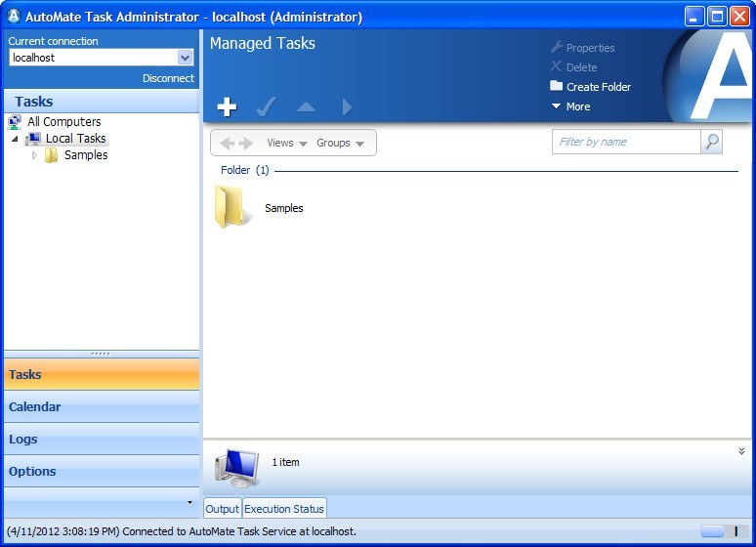
Task: Click the Samples folder icon in tree
Action: pos(51,155)
